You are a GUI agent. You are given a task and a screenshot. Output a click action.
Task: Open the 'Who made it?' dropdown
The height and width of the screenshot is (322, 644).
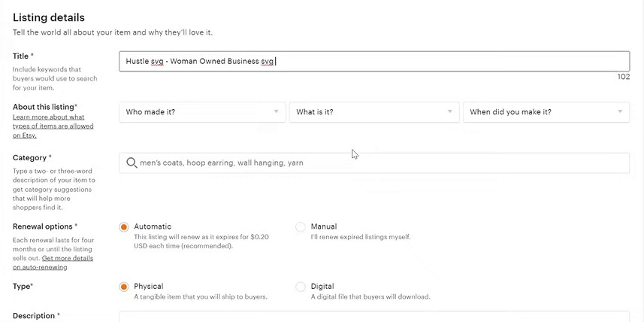[x=202, y=112]
